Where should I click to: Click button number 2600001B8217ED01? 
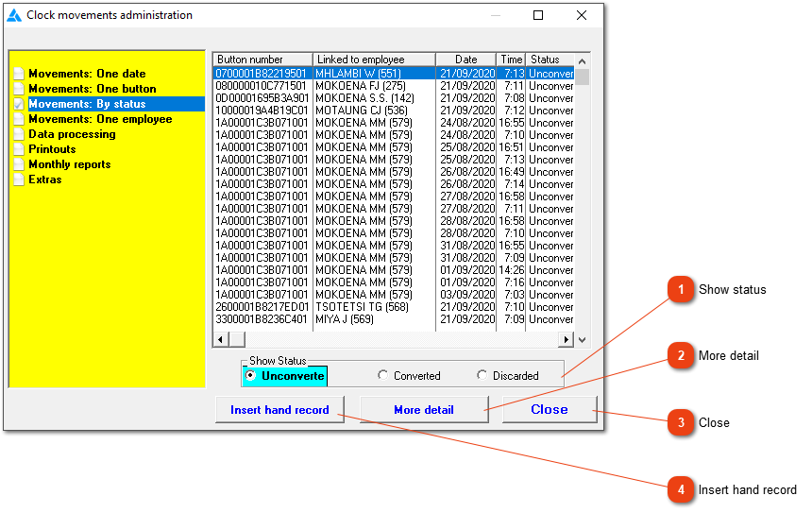[x=262, y=307]
